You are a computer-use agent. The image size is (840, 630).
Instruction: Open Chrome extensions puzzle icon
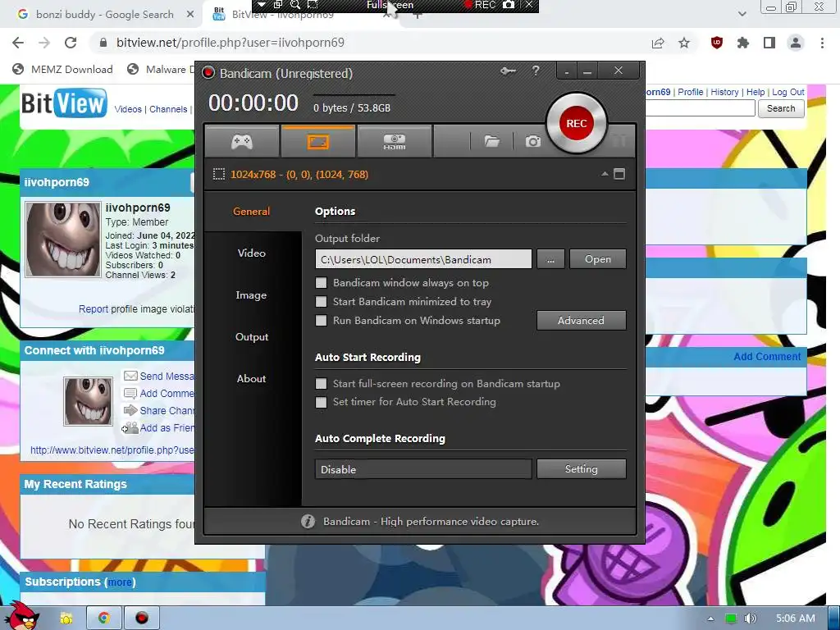point(742,43)
